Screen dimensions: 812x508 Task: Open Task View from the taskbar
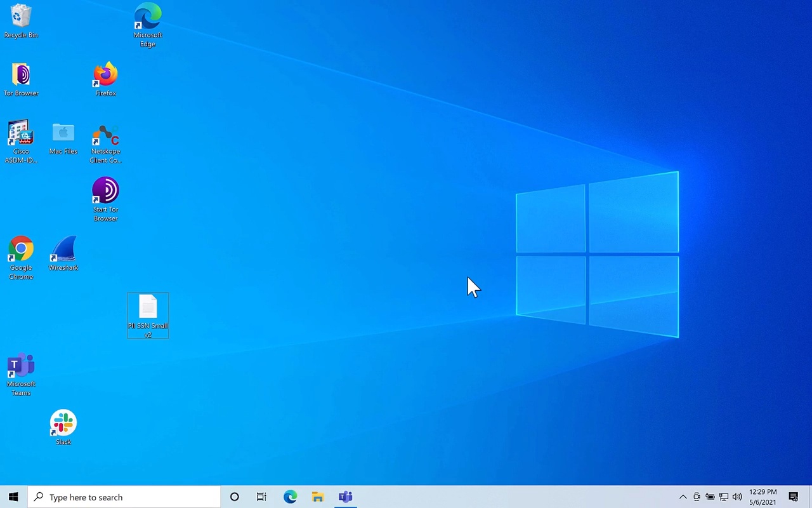[261, 497]
